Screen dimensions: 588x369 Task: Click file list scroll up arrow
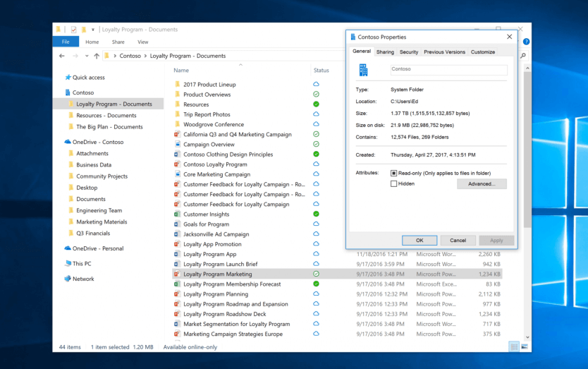527,68
